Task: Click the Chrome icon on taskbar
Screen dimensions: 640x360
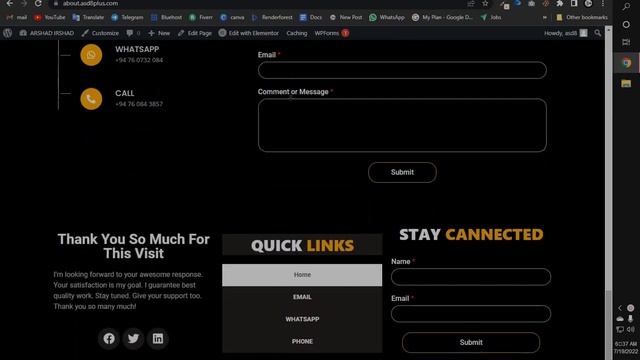Action: [627, 63]
